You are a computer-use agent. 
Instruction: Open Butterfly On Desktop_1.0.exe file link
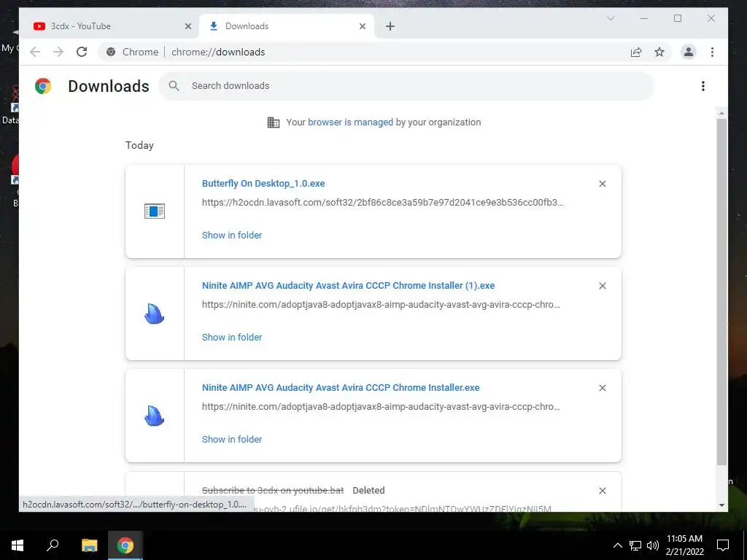coord(263,184)
